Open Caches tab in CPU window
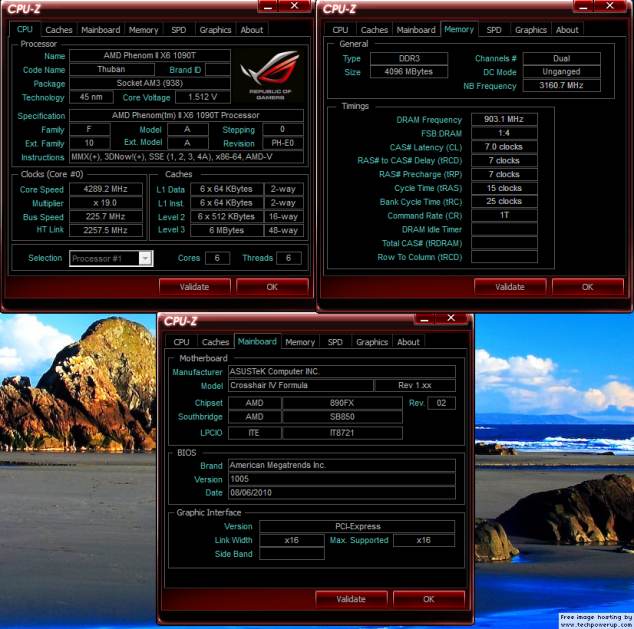 click(59, 30)
